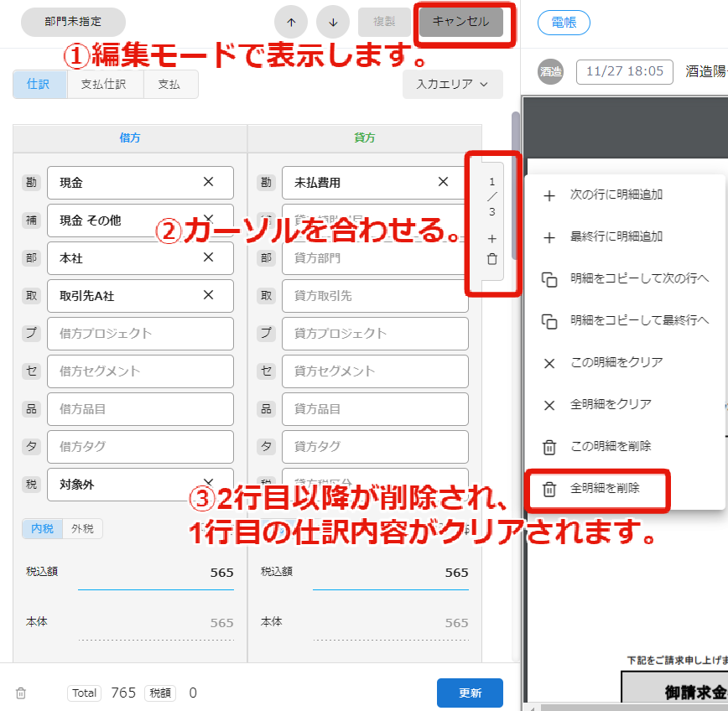Click the 1/3 row counter
Screen dimensions: 728x711
492,197
